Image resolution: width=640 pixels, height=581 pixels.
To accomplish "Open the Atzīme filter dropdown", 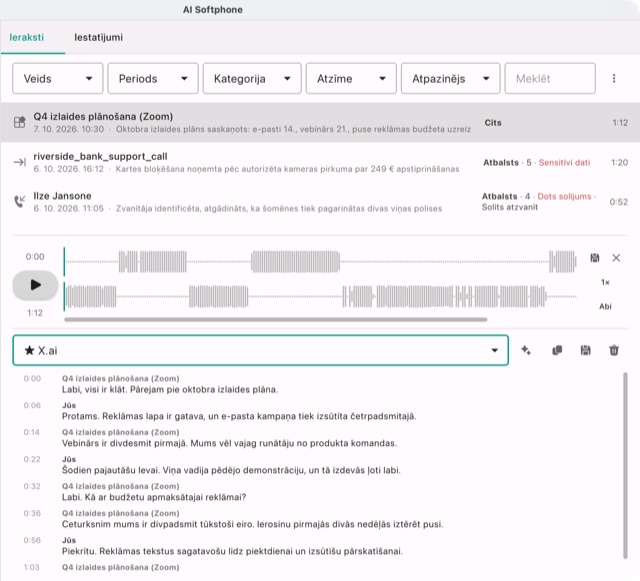I will 351,78.
